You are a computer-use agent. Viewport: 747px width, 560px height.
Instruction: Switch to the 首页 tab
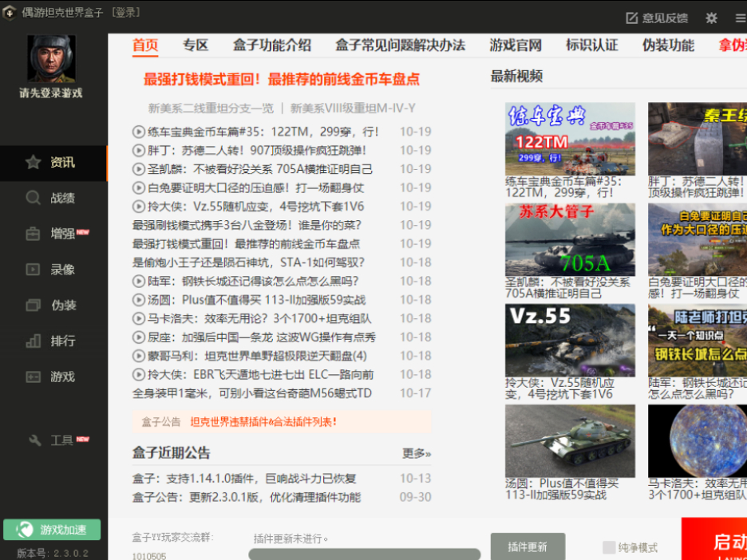click(x=144, y=45)
